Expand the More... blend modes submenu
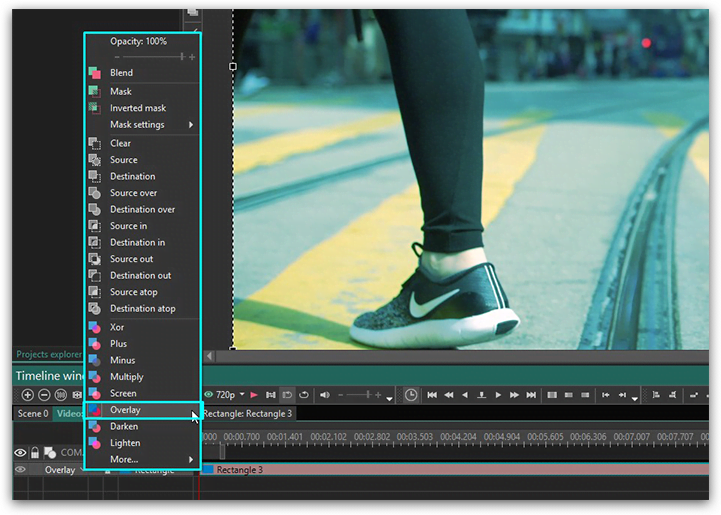721x515 pixels. pos(143,459)
